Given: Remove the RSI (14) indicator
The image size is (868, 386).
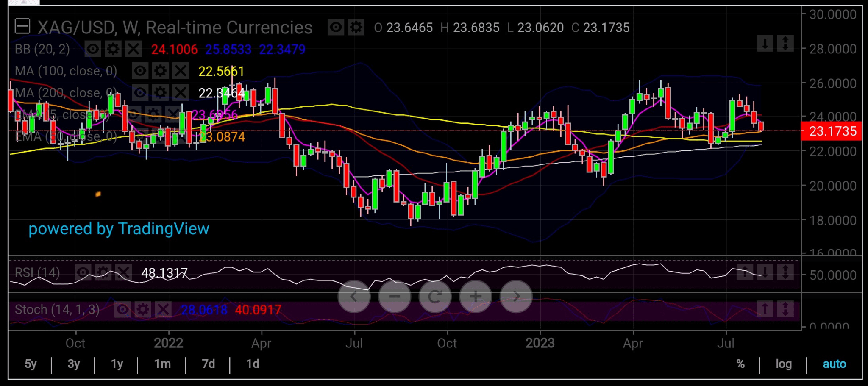Looking at the screenshot, I should tap(123, 272).
